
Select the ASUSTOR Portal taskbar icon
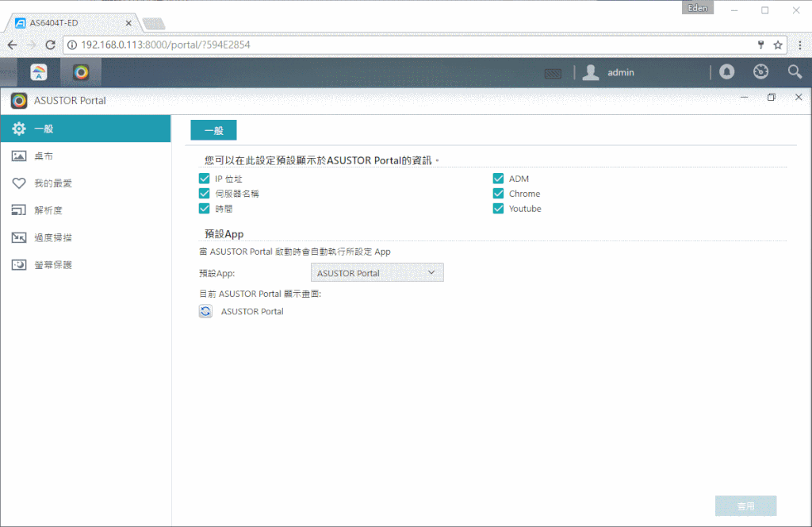[x=81, y=72]
